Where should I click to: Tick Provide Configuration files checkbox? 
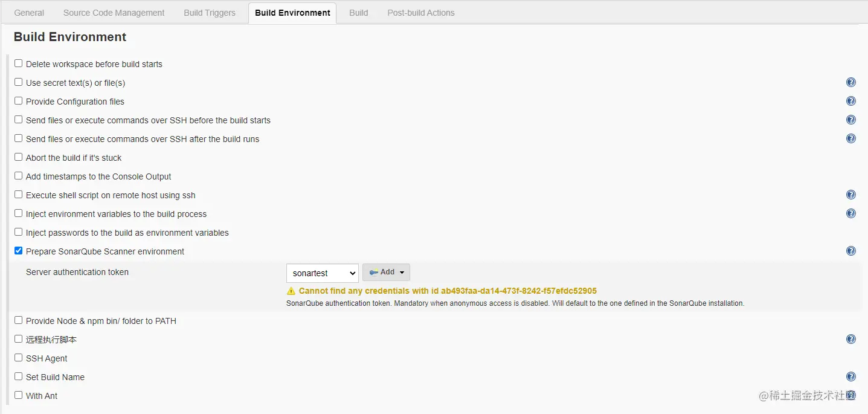[x=18, y=101]
